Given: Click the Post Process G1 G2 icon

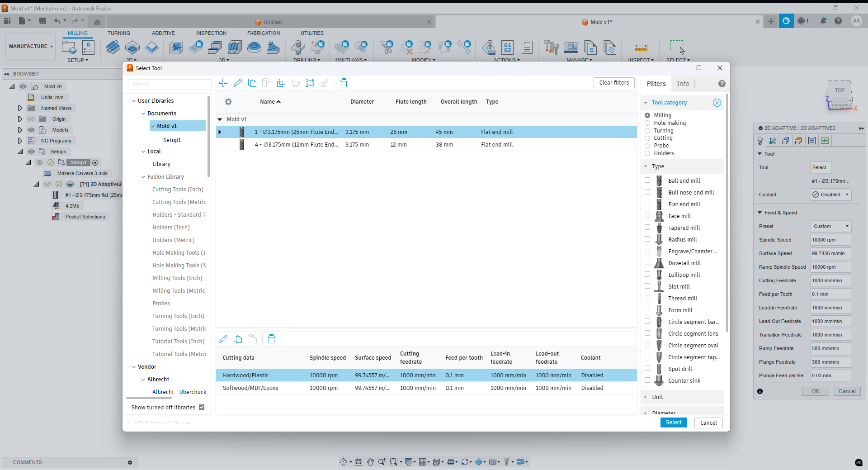Looking at the screenshot, I should [x=508, y=47].
